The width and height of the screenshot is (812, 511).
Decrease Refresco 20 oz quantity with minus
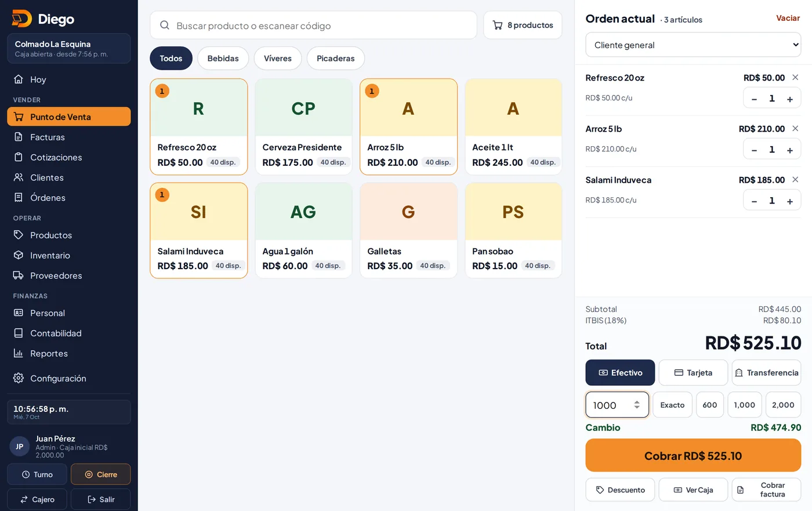[754, 99]
